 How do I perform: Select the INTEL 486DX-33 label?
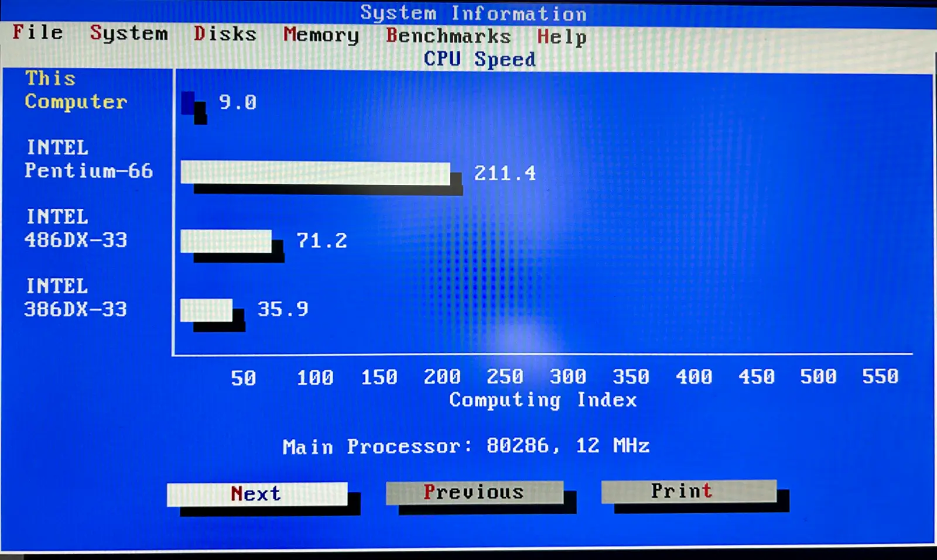click(x=76, y=228)
